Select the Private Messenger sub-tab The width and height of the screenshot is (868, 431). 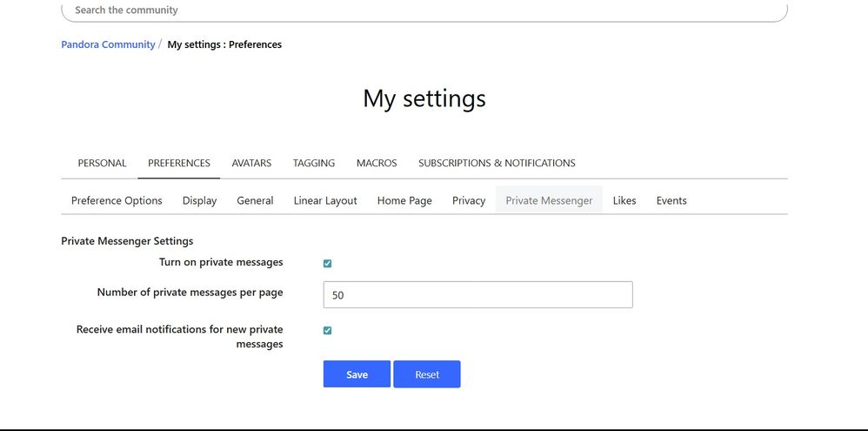pos(549,200)
